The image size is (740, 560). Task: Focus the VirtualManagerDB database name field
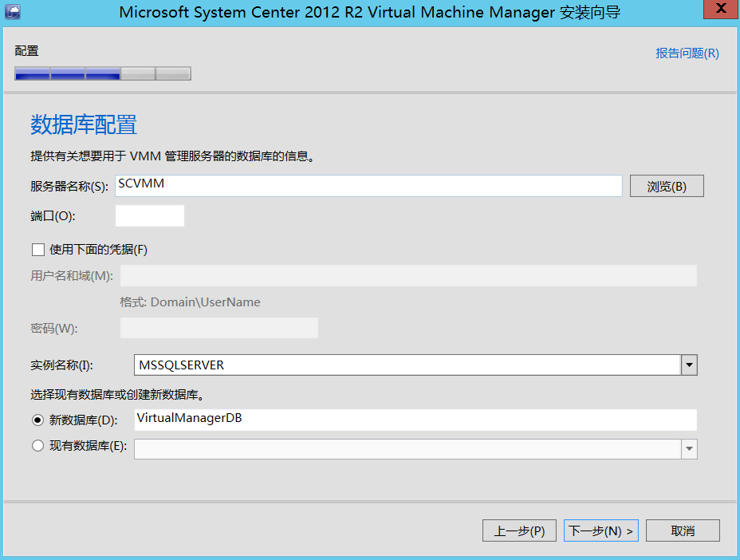415,420
